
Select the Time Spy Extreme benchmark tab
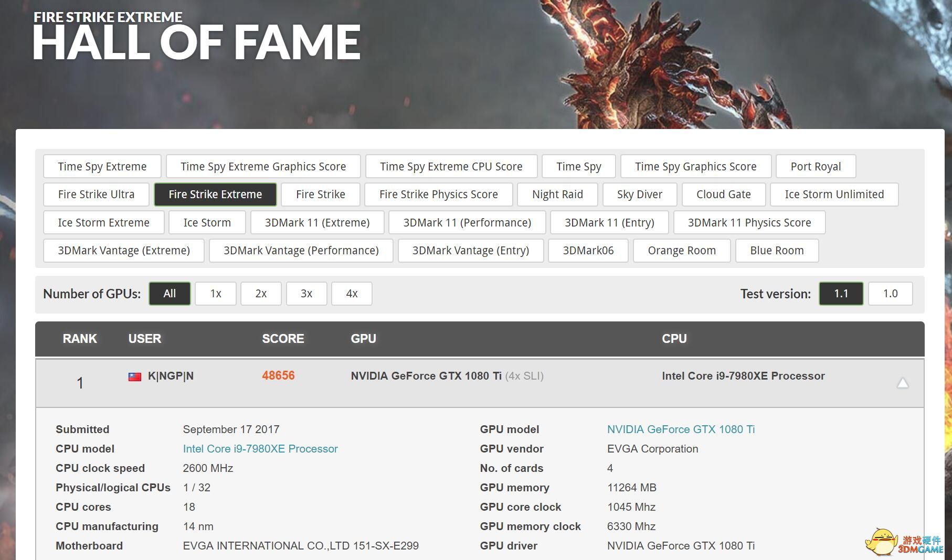click(x=102, y=166)
